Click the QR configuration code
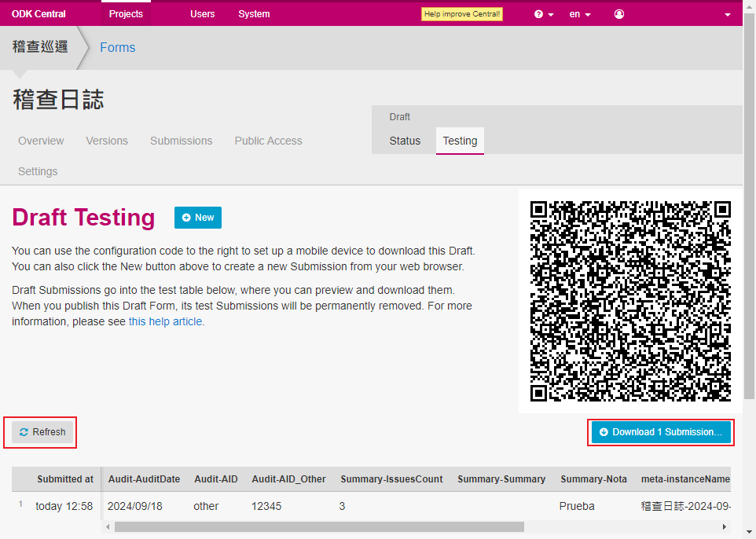Screen dimensions: 756x539 coord(630,301)
